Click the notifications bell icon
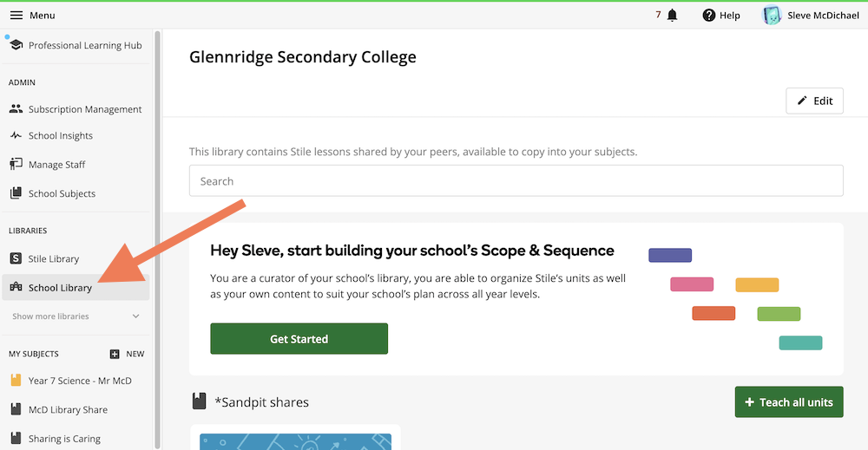 coord(672,15)
